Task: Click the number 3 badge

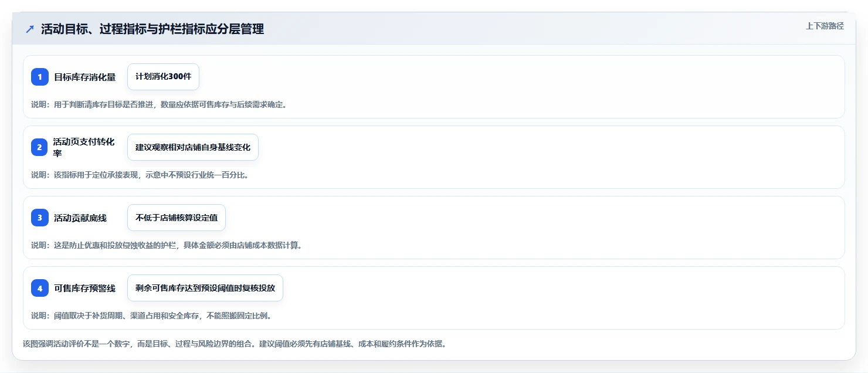Action: 40,218
